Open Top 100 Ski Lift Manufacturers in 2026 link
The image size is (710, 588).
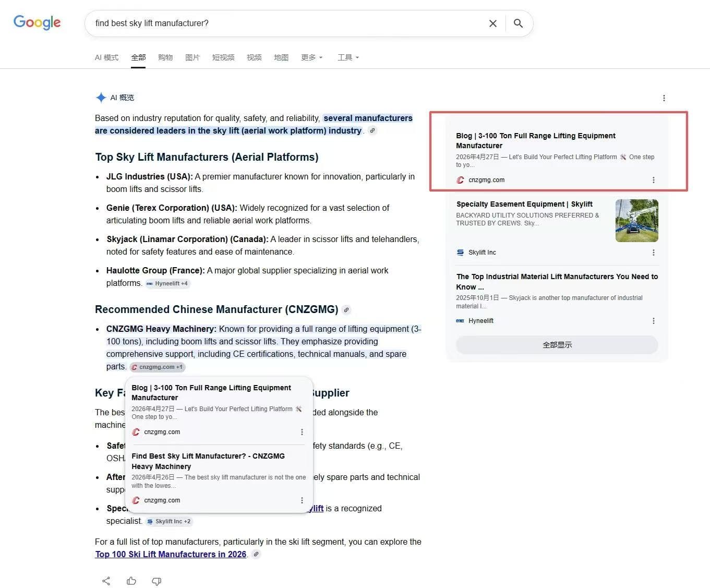point(171,554)
